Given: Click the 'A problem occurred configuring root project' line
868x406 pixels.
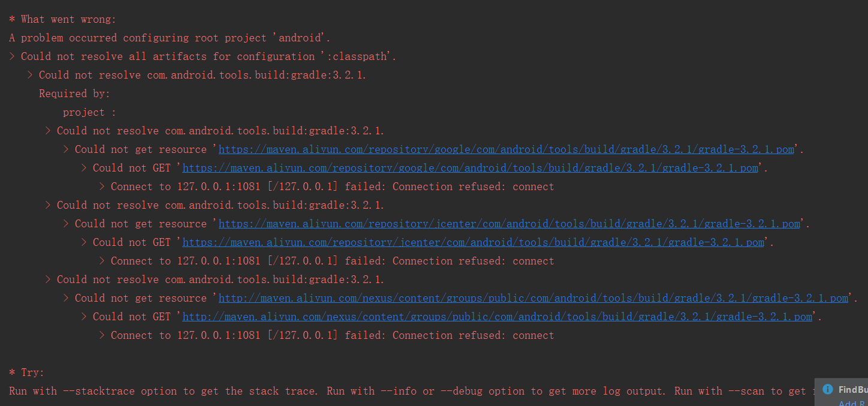Looking at the screenshot, I should pyautogui.click(x=170, y=38).
